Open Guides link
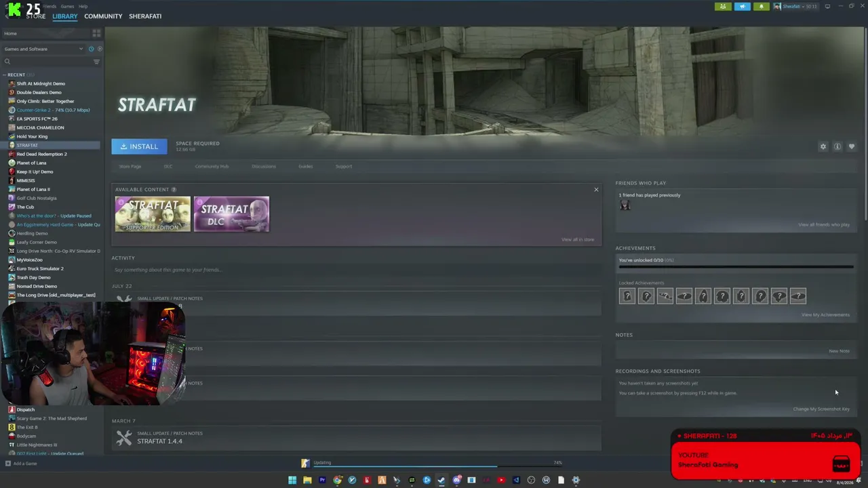 305,167
